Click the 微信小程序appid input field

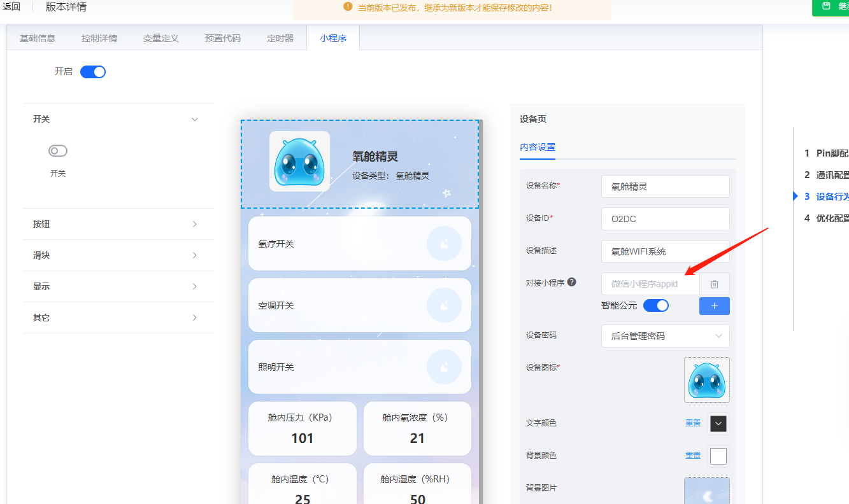click(x=650, y=284)
